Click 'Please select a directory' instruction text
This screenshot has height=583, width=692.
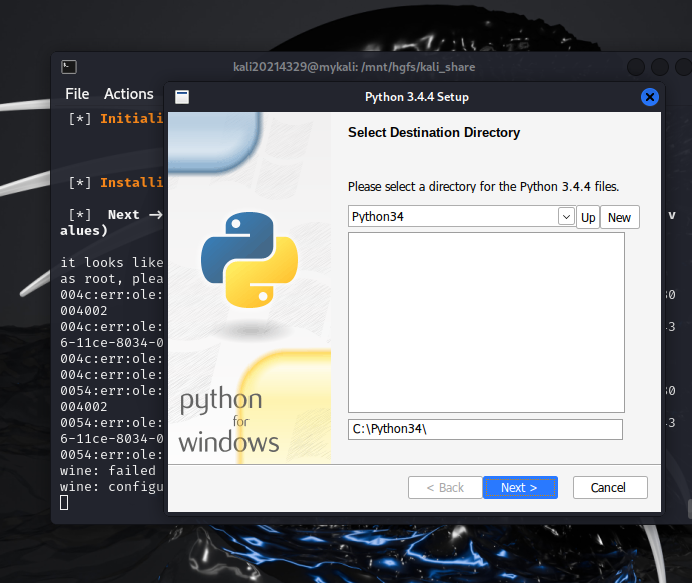click(483, 187)
